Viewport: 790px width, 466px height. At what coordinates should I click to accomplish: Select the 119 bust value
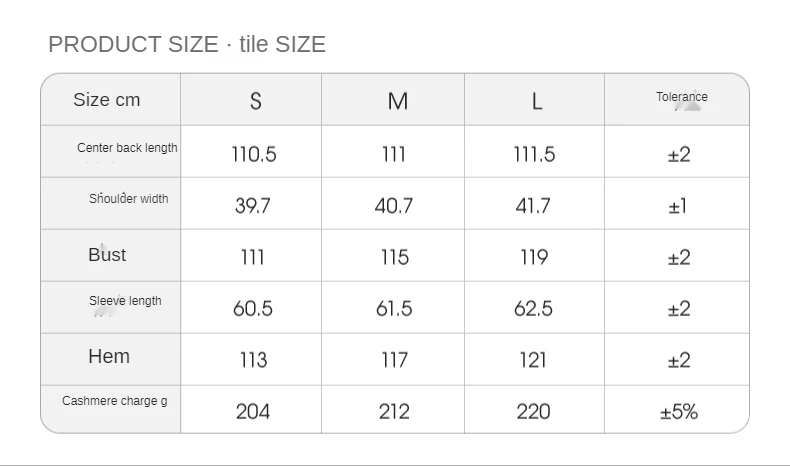coord(534,257)
